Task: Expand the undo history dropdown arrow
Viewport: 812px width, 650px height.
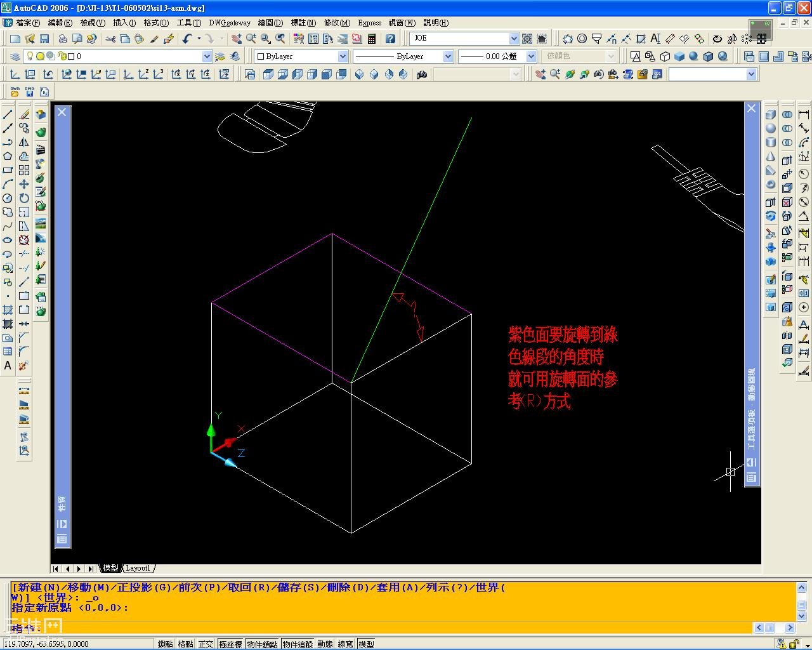Action: click(x=199, y=39)
